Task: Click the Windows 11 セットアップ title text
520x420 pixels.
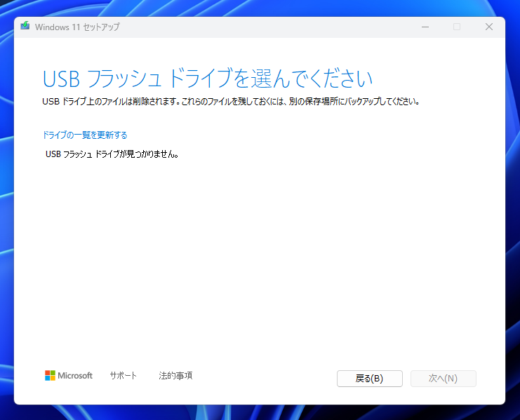Action: 77,27
